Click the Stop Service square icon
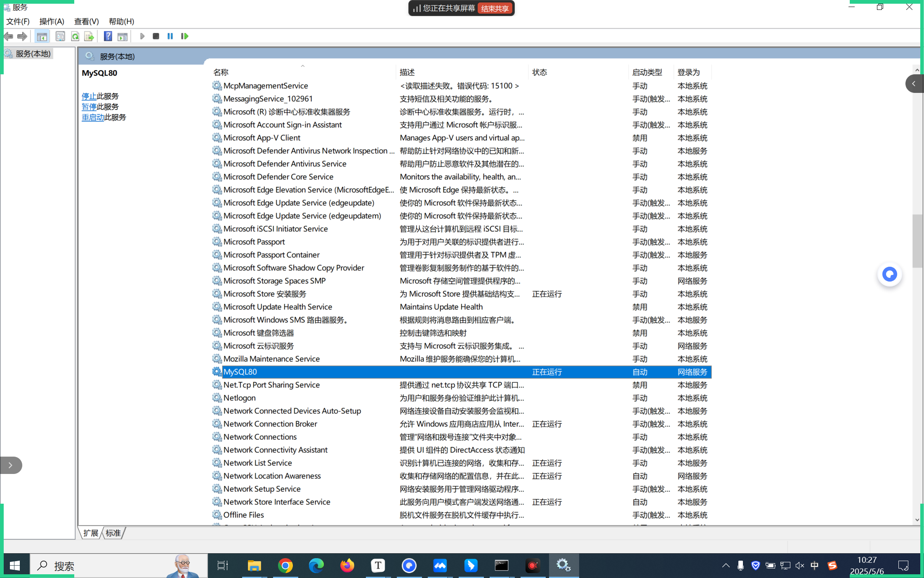The height and width of the screenshot is (578, 924). click(156, 36)
